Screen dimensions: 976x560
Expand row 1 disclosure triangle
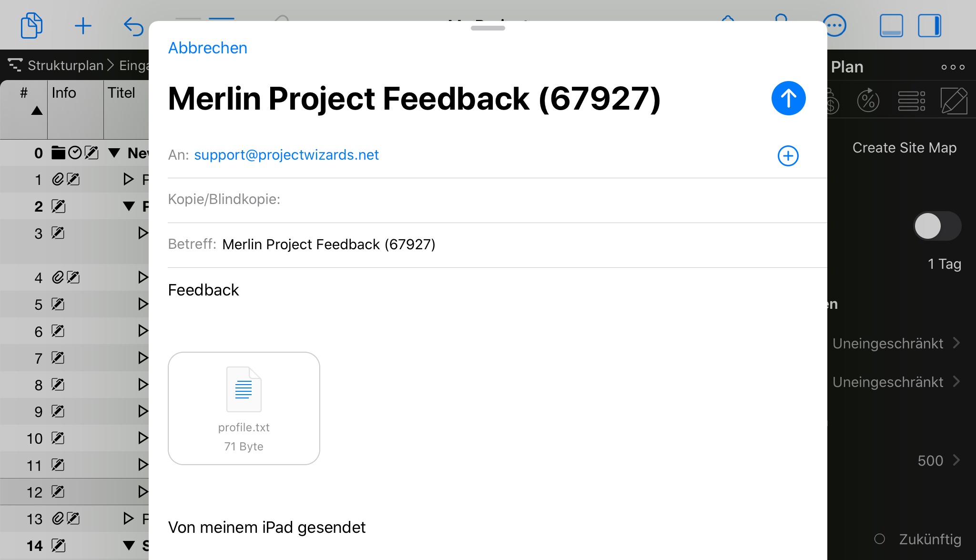129,179
